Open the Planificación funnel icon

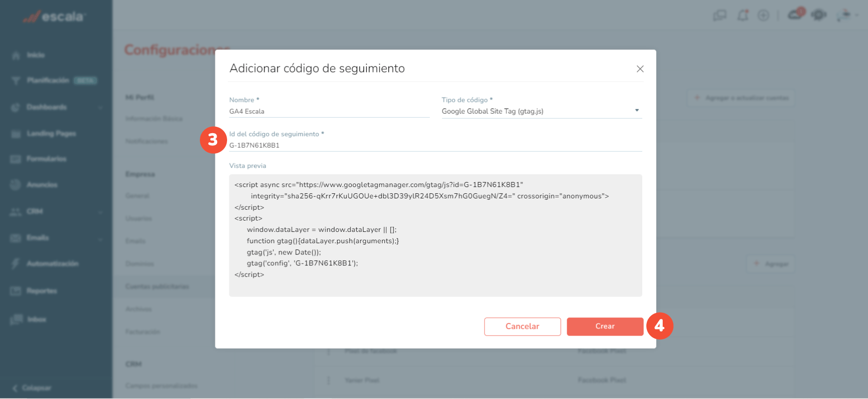(x=16, y=81)
